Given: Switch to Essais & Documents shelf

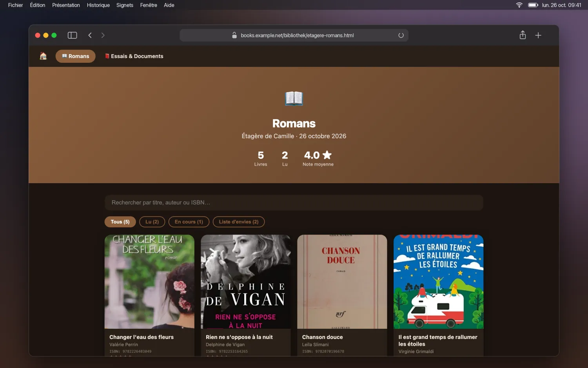Looking at the screenshot, I should point(134,56).
